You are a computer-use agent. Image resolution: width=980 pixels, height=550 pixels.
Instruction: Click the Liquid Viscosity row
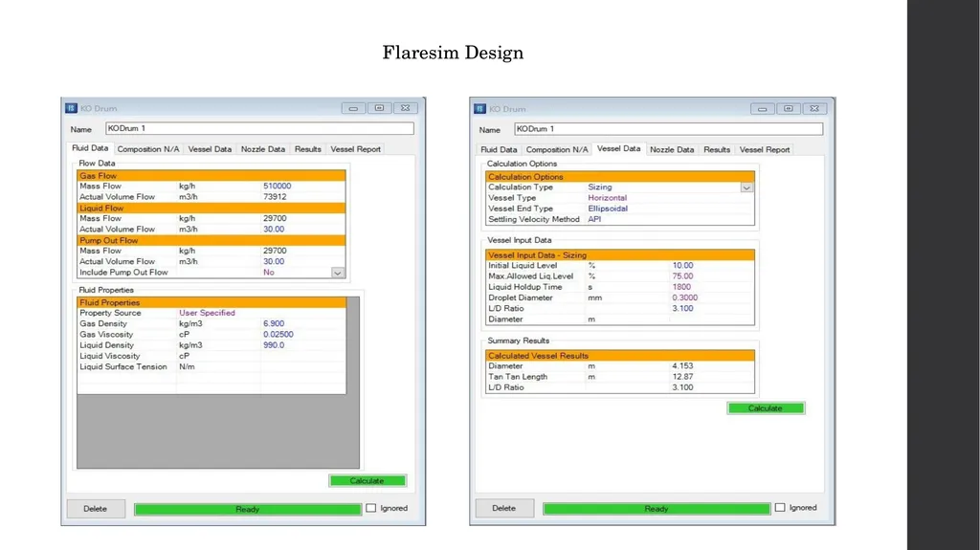pyautogui.click(x=212, y=356)
